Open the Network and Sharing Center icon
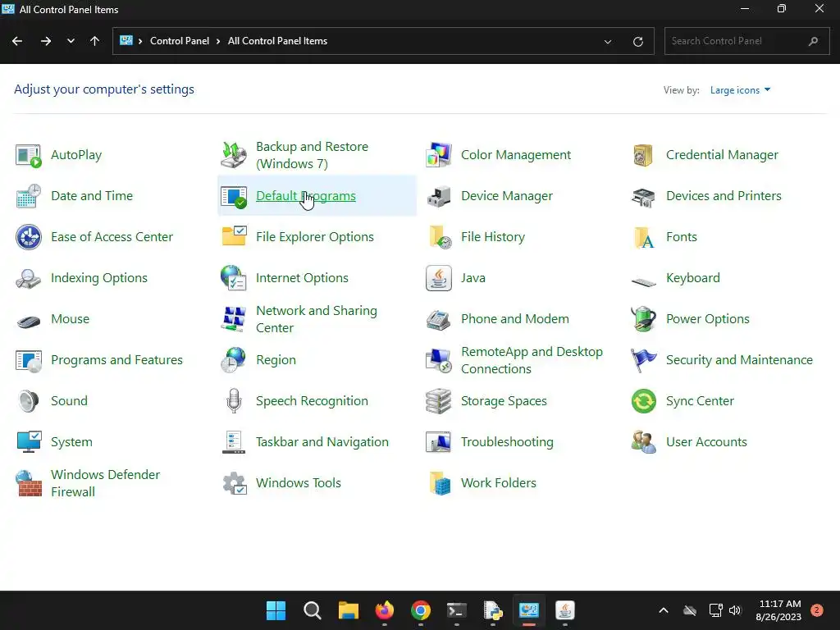 (x=234, y=319)
